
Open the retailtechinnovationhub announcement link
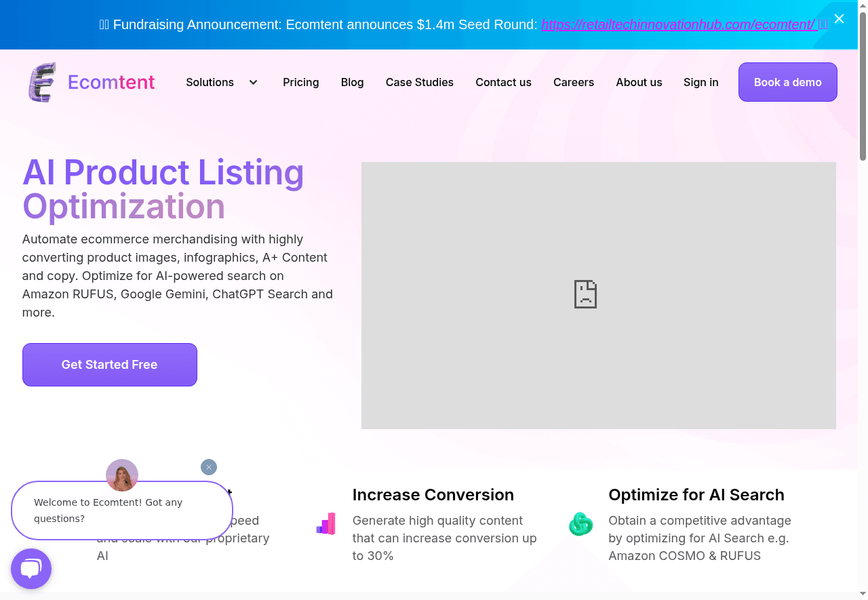tap(677, 25)
